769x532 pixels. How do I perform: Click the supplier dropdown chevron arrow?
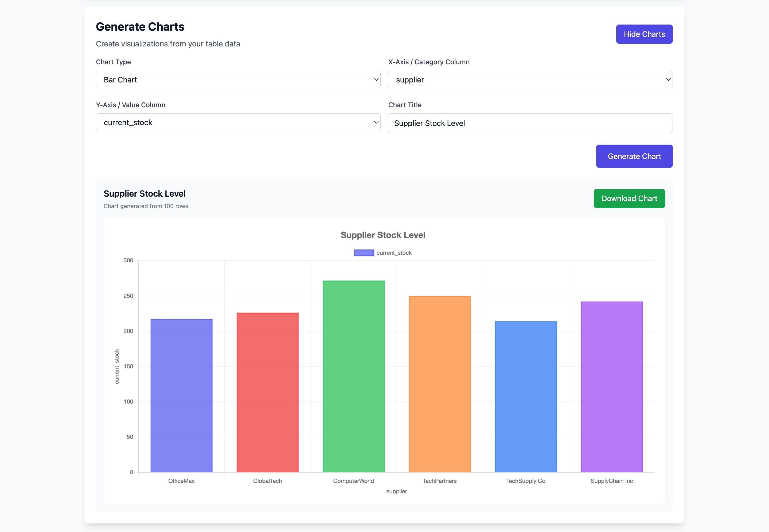click(668, 80)
